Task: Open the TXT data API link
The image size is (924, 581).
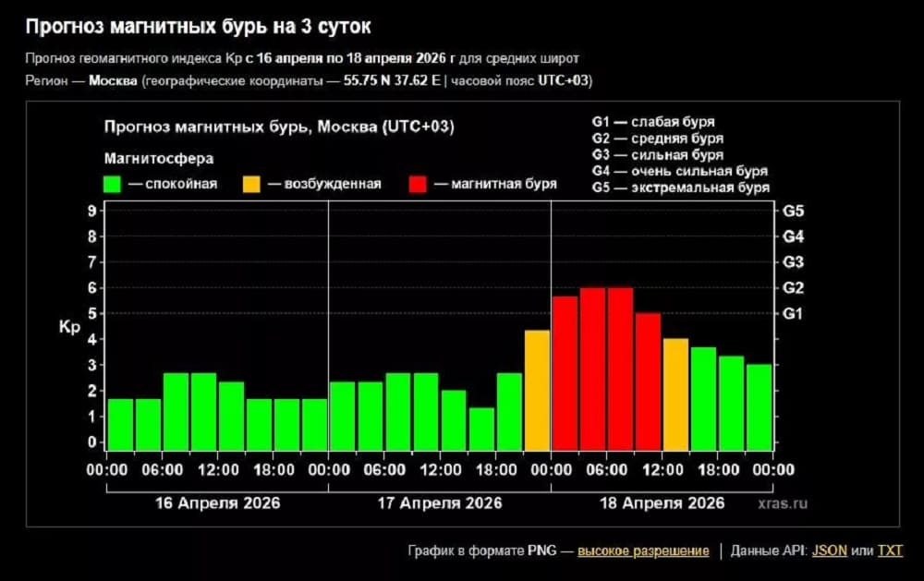Action: click(x=890, y=551)
